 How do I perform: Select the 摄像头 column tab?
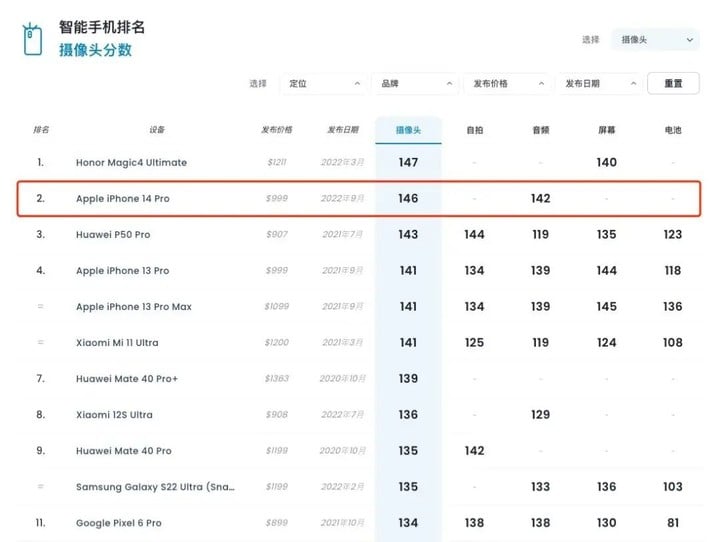408,130
